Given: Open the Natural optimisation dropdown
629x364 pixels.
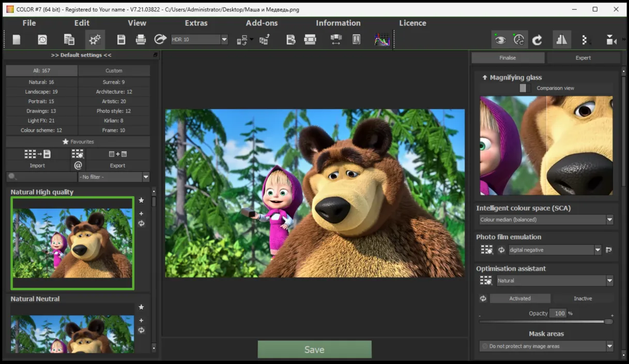Looking at the screenshot, I should point(555,280).
